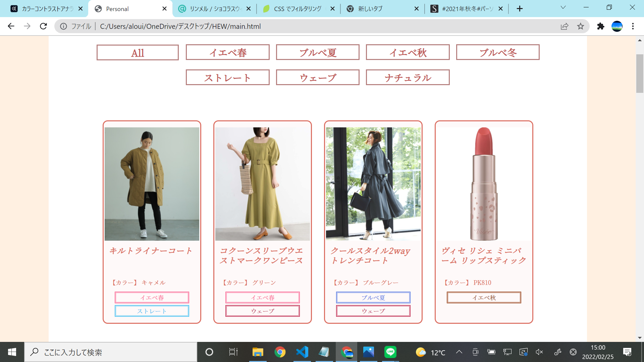This screenshot has width=644, height=362.
Task: Click the share page icon in the address bar
Action: pos(565,26)
